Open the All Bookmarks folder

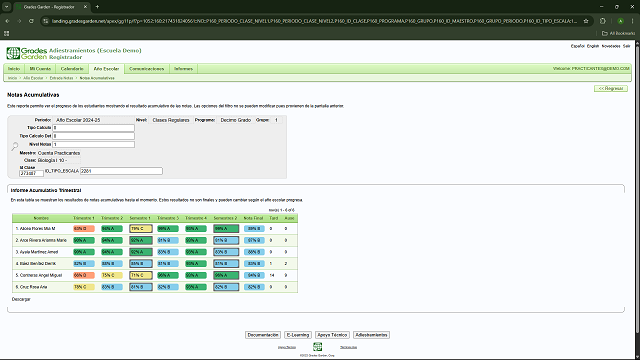618,33
